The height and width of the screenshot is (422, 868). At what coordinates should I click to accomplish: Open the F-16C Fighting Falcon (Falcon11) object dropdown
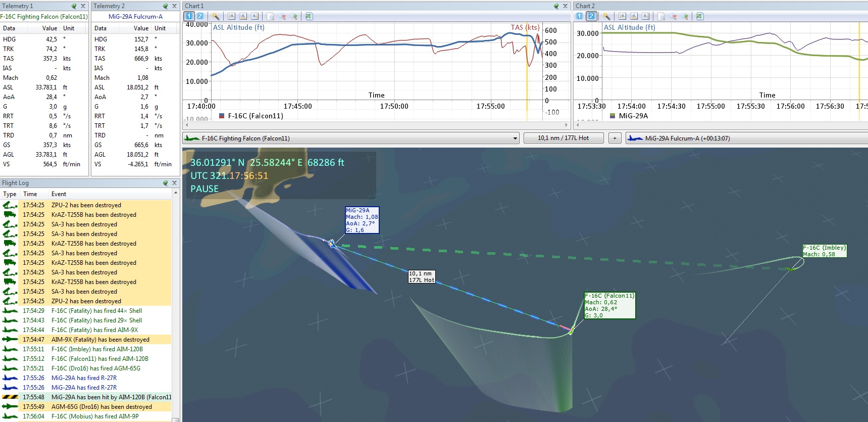(351, 138)
